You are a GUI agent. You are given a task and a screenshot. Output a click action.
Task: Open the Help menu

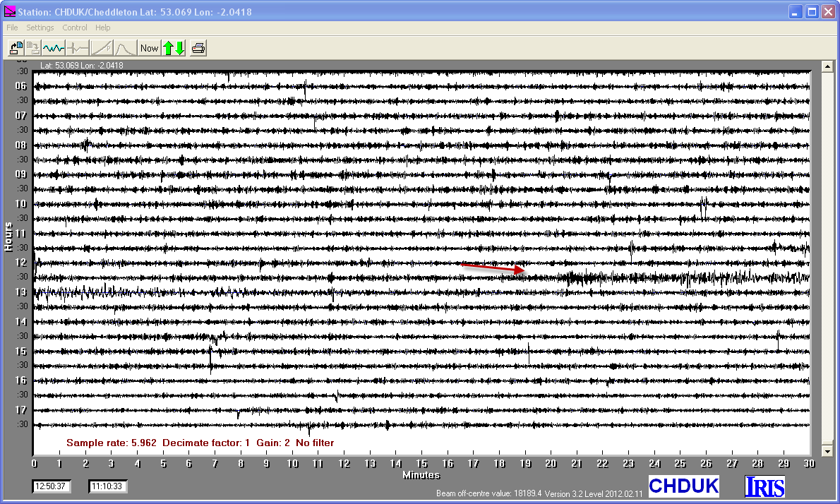(103, 28)
